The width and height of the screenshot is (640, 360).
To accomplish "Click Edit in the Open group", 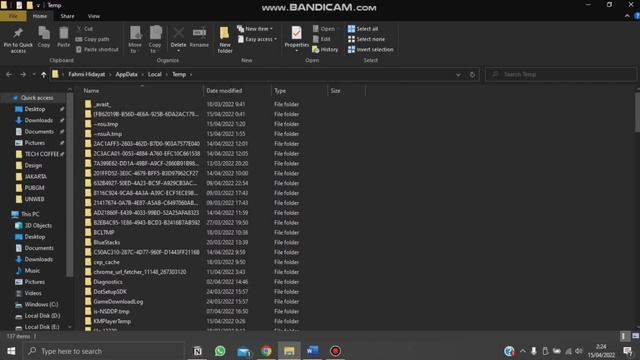I will point(322,39).
